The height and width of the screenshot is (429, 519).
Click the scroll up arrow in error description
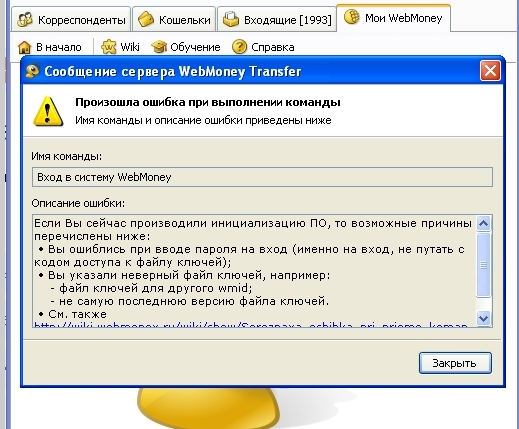tap(483, 223)
